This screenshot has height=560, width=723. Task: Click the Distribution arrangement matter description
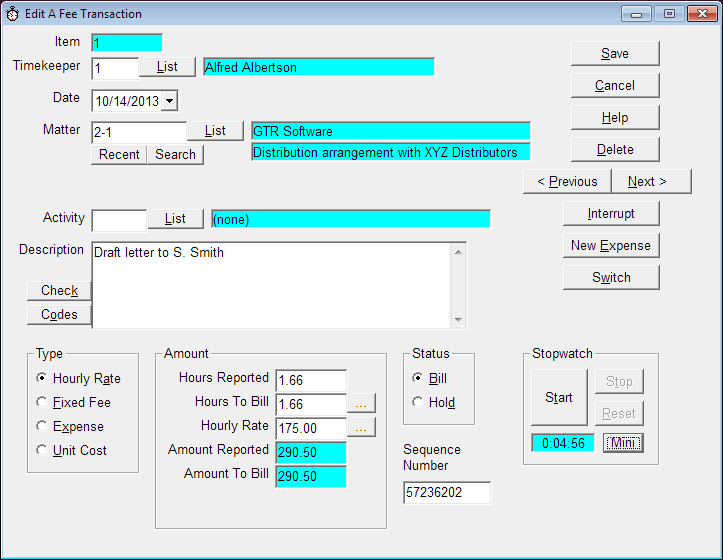click(x=391, y=152)
